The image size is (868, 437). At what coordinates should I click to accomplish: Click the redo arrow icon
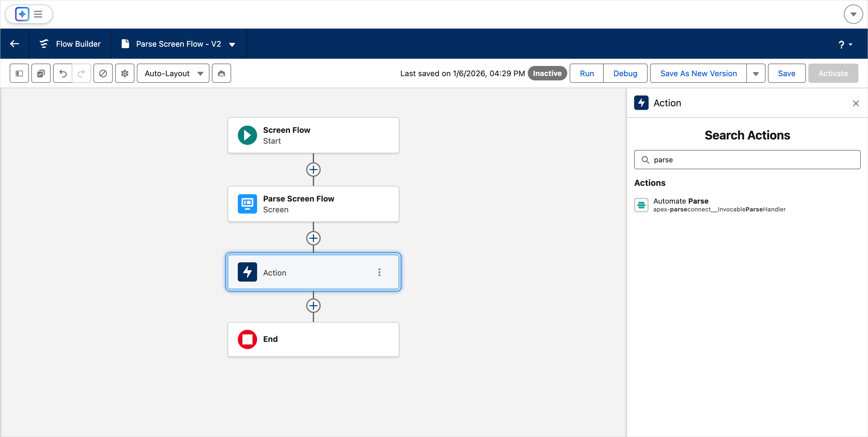81,73
